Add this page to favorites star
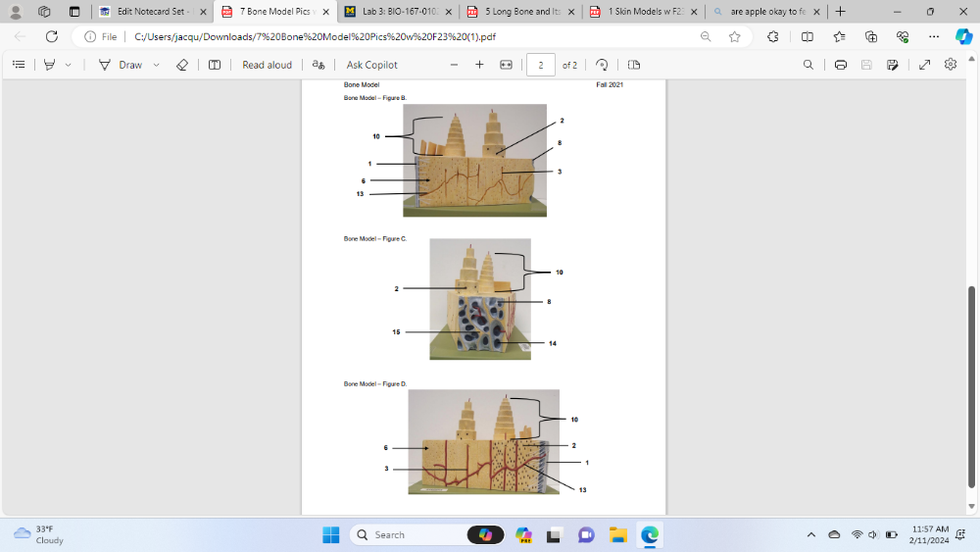The image size is (980, 552). [735, 36]
